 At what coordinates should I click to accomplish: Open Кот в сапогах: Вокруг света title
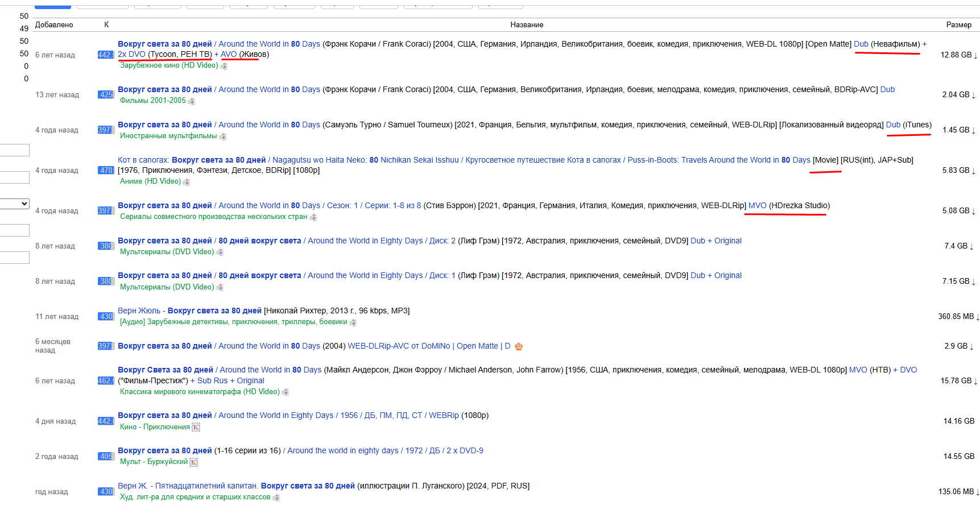515,165
